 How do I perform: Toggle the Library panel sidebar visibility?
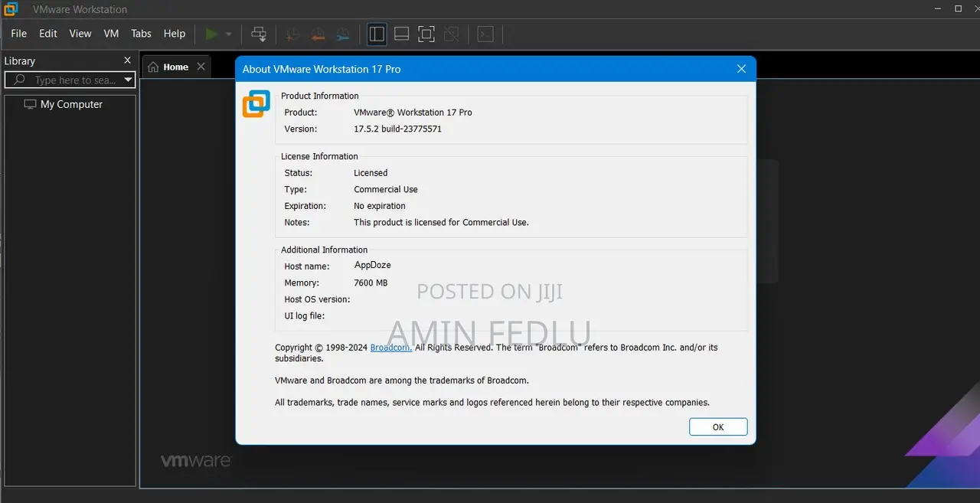click(x=377, y=34)
